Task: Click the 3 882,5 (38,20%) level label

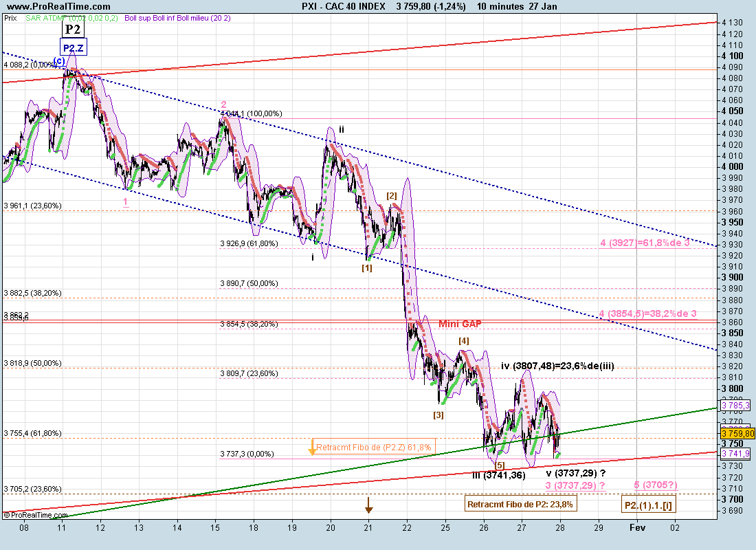Action: pos(33,294)
